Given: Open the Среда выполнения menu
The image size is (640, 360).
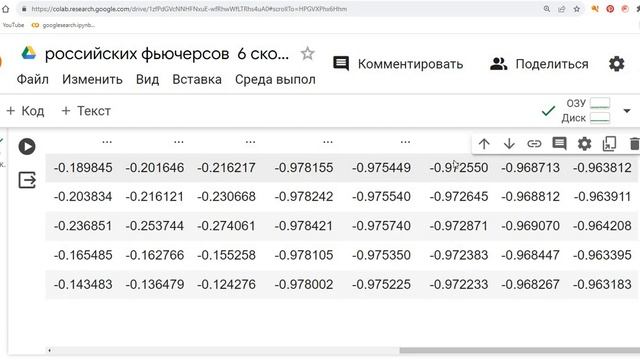Looking at the screenshot, I should [x=275, y=79].
